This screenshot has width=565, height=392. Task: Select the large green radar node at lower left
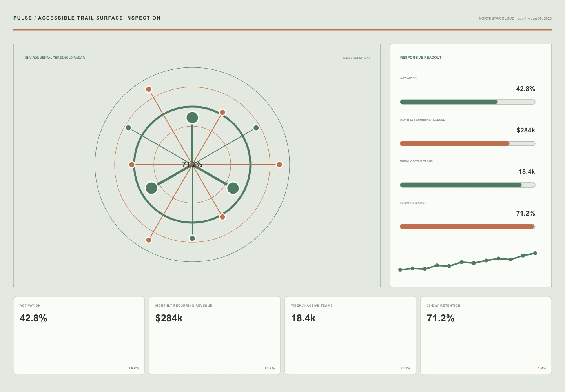(x=151, y=188)
